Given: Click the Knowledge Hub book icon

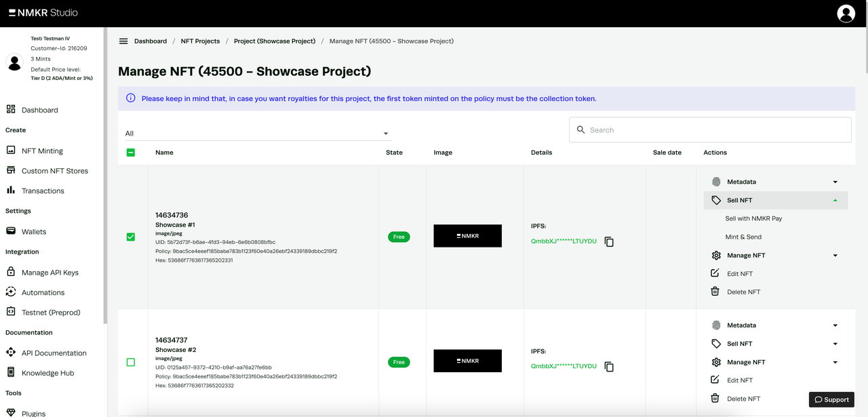Looking at the screenshot, I should (x=11, y=372).
